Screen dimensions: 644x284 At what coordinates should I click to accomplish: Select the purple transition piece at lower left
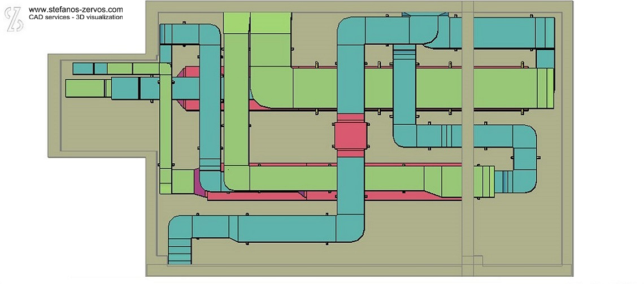point(199,182)
